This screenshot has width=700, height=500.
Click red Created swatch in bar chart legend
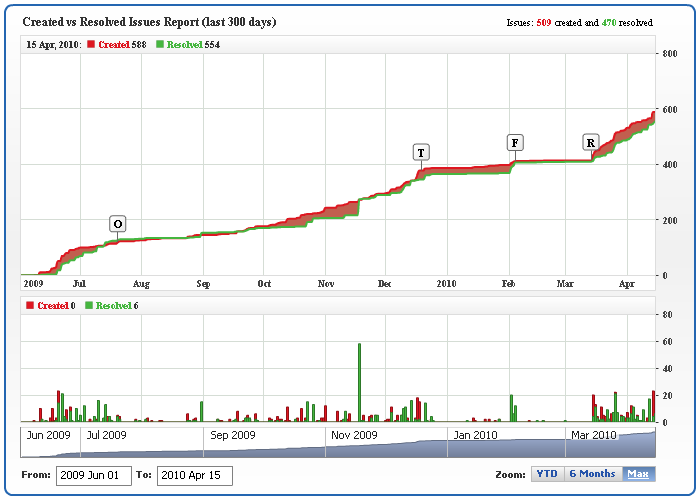click(28, 305)
